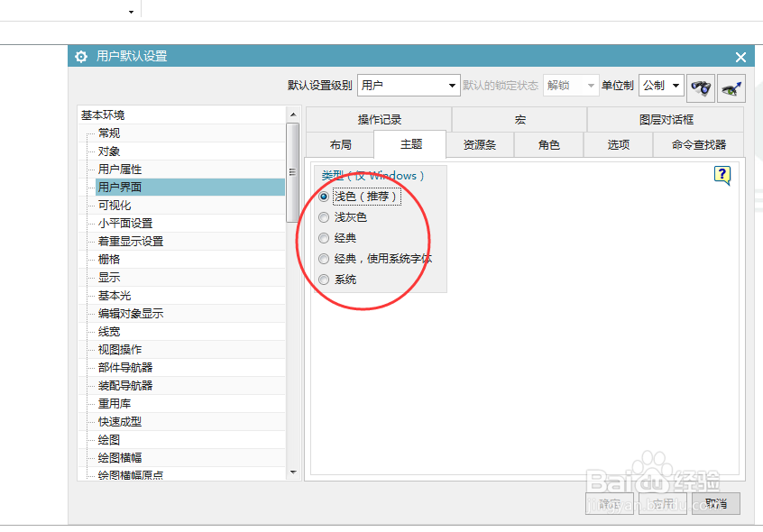
Task: Select 小平面设置 in the tree
Action: coord(125,224)
